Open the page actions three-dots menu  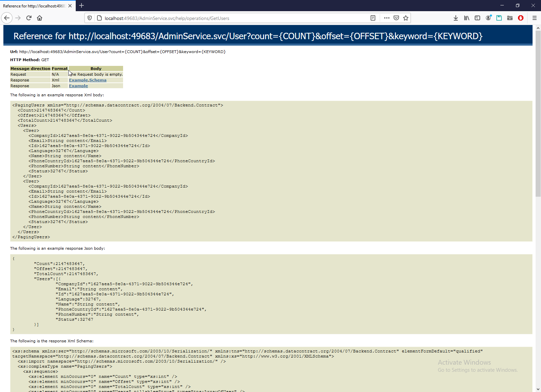[x=387, y=18]
